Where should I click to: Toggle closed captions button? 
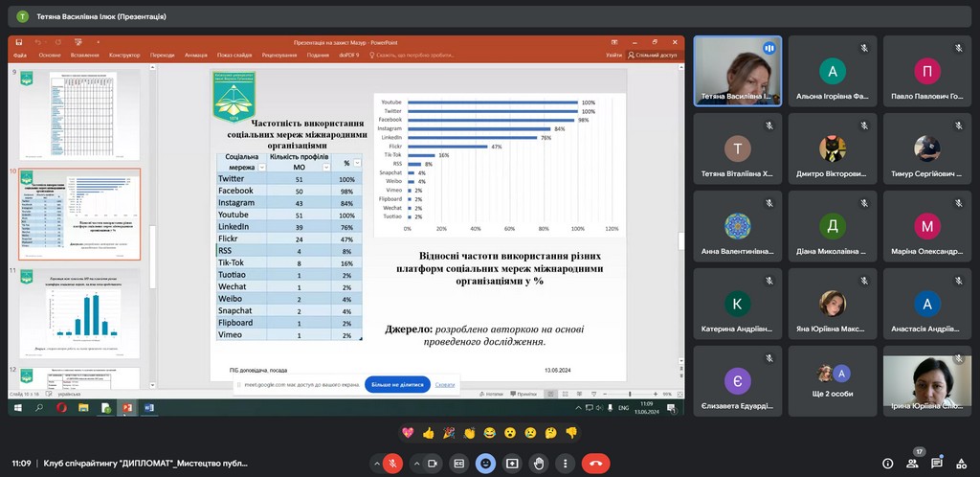(460, 463)
